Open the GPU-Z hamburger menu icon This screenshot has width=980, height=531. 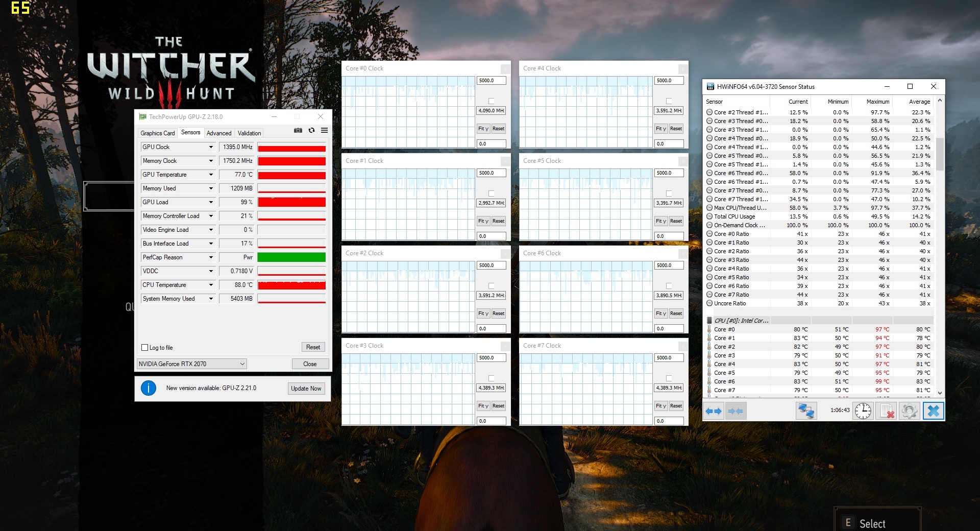point(324,130)
